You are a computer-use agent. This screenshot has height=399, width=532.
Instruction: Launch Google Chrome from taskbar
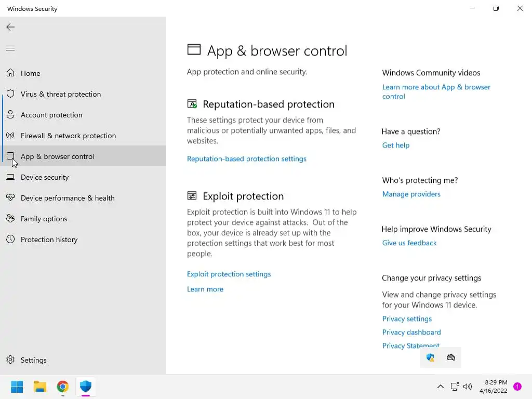pyautogui.click(x=63, y=387)
